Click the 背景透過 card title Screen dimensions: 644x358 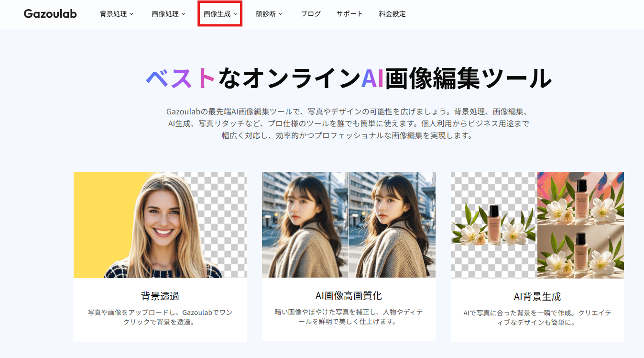pos(160,296)
